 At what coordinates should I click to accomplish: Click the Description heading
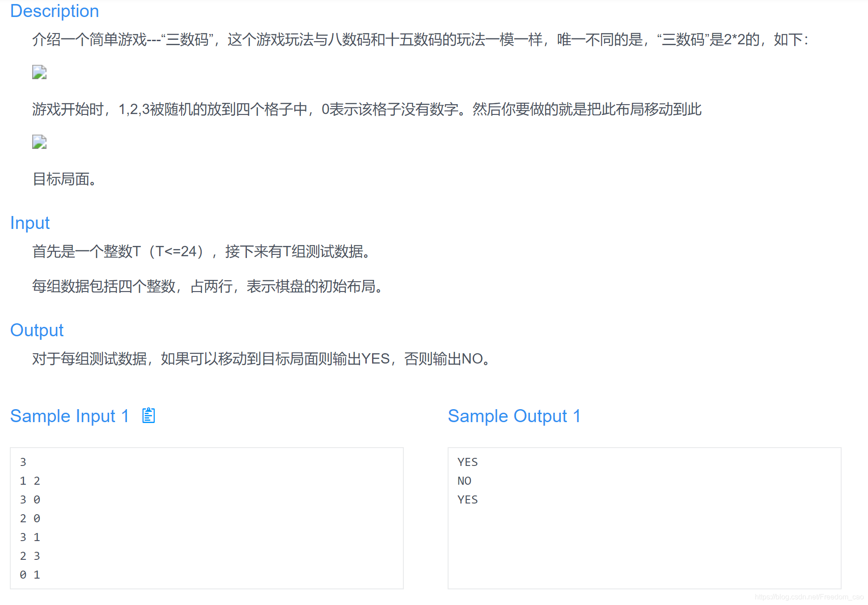click(55, 11)
